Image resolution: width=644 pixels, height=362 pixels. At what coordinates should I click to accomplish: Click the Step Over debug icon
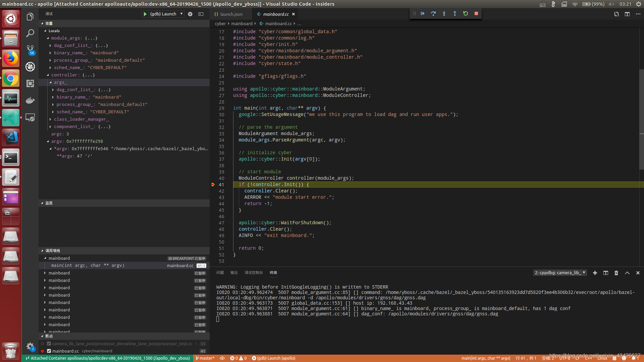[433, 13]
